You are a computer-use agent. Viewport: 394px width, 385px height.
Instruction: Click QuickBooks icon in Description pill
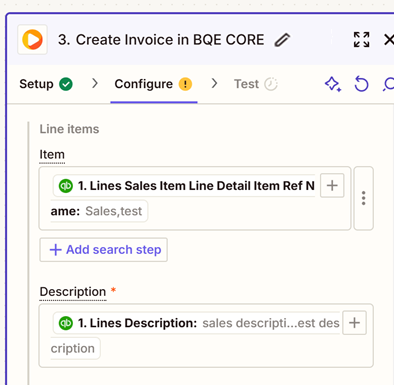click(x=66, y=323)
